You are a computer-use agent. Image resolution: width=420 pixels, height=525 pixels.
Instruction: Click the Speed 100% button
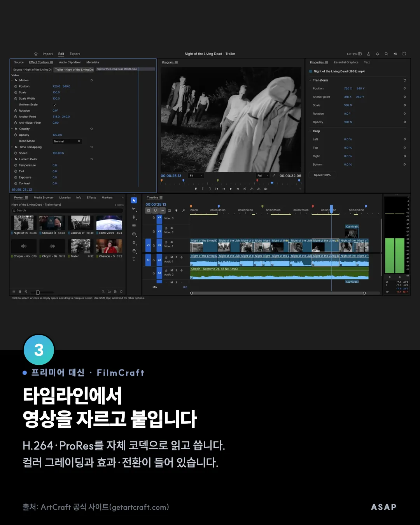[x=322, y=175]
